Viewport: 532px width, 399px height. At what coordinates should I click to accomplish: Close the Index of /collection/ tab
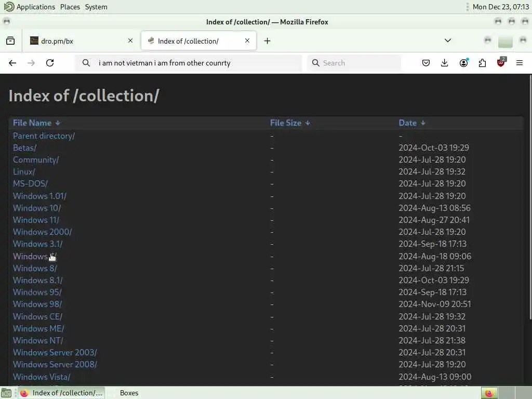(x=247, y=41)
